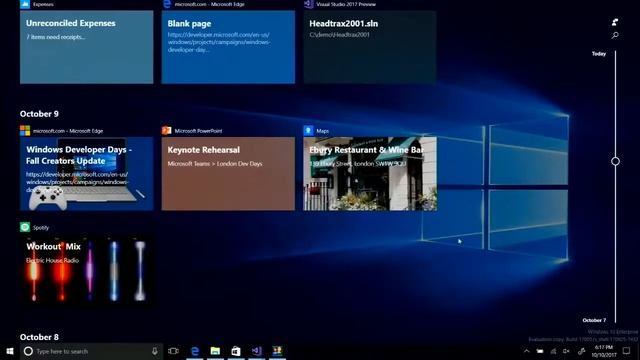Click the microphone icon in search box
This screenshot has width=640, height=360.
pyautogui.click(x=155, y=351)
